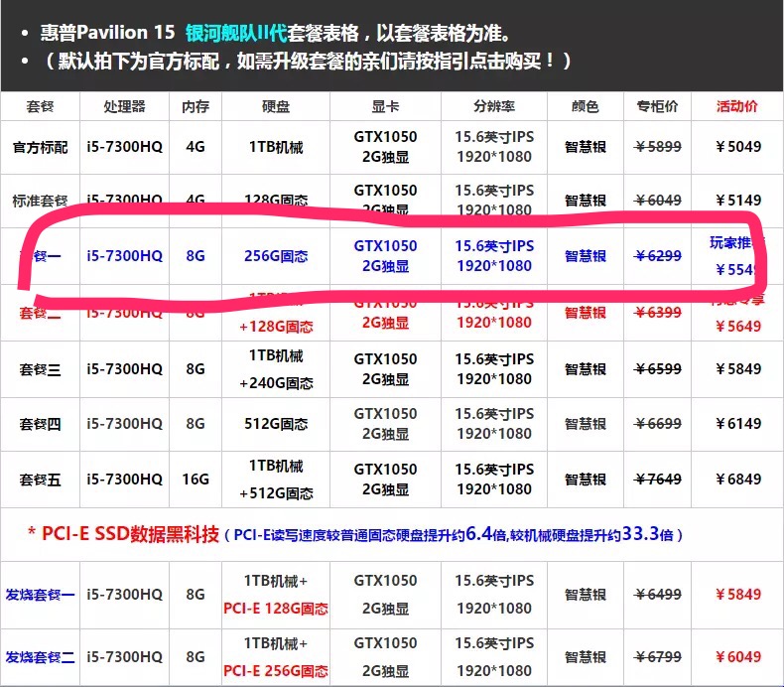Select the 颜色 column header
The image size is (784, 687).
(585, 106)
